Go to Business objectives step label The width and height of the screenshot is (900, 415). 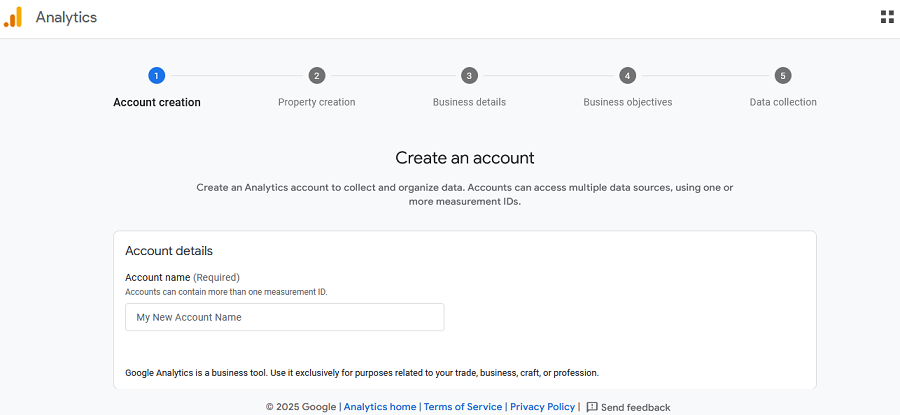coord(628,102)
